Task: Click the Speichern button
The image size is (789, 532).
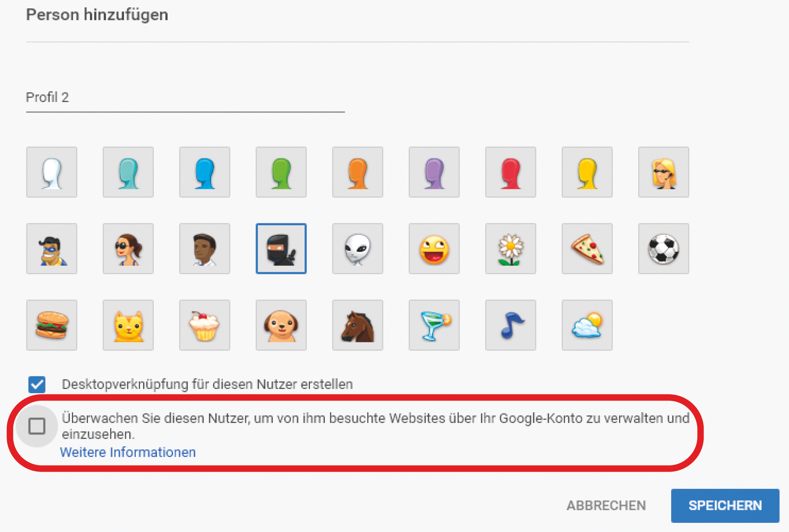Action: [725, 505]
